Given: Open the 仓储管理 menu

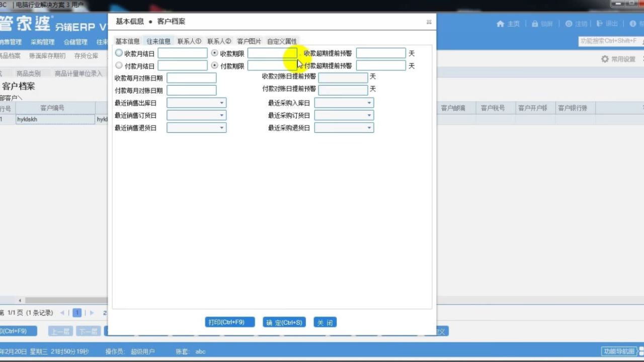Looking at the screenshot, I should [75, 42].
